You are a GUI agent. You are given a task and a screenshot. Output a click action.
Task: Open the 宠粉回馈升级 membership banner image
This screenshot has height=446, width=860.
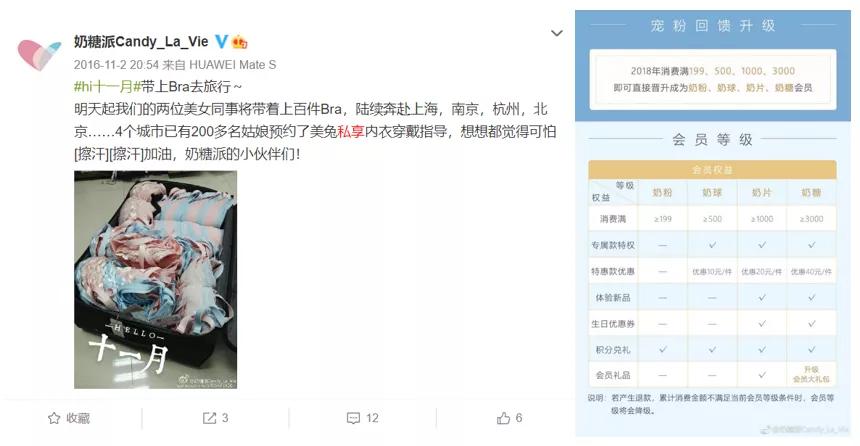713,223
